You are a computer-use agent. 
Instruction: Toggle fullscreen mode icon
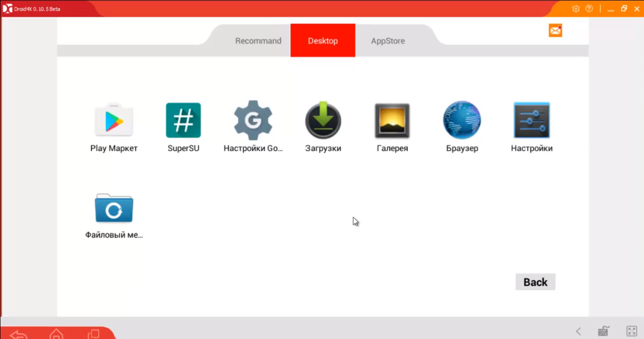(x=631, y=331)
